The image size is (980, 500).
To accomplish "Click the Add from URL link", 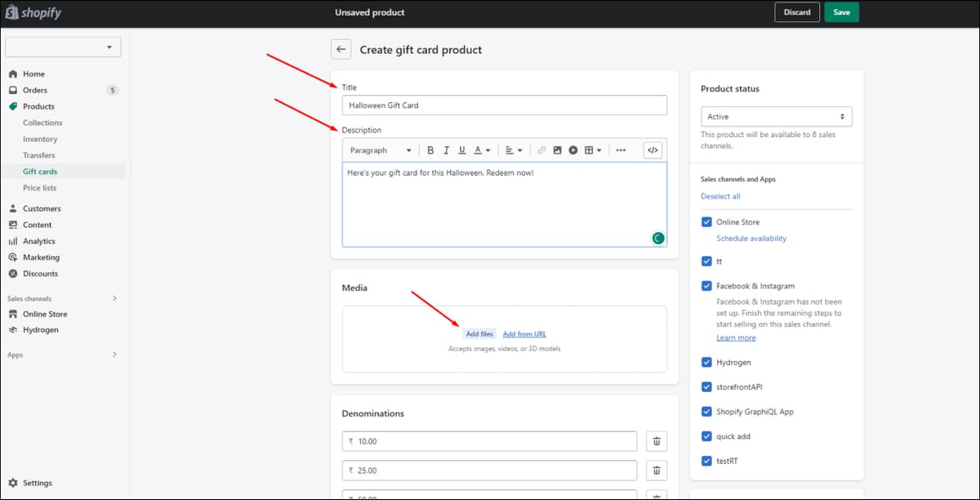I will click(524, 334).
